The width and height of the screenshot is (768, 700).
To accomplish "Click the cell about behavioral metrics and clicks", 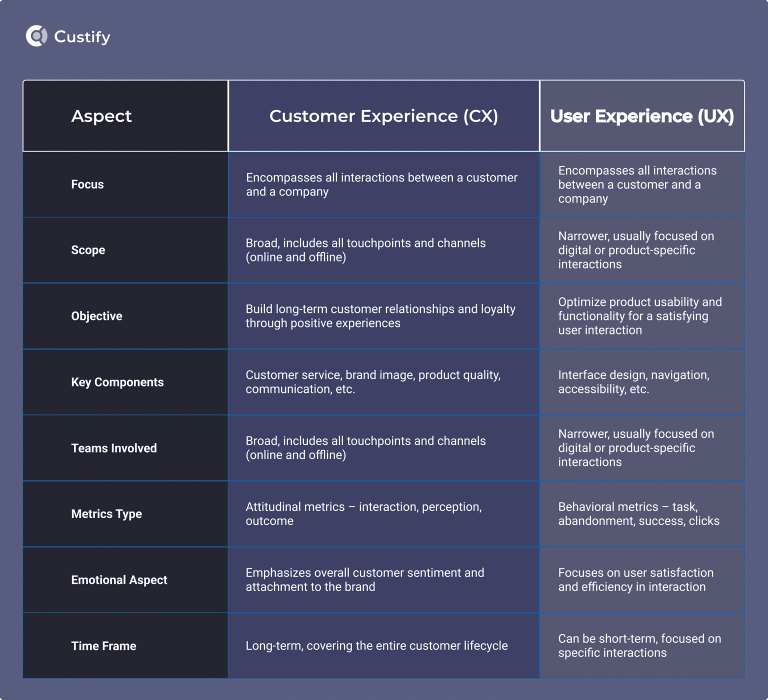I will (x=638, y=513).
